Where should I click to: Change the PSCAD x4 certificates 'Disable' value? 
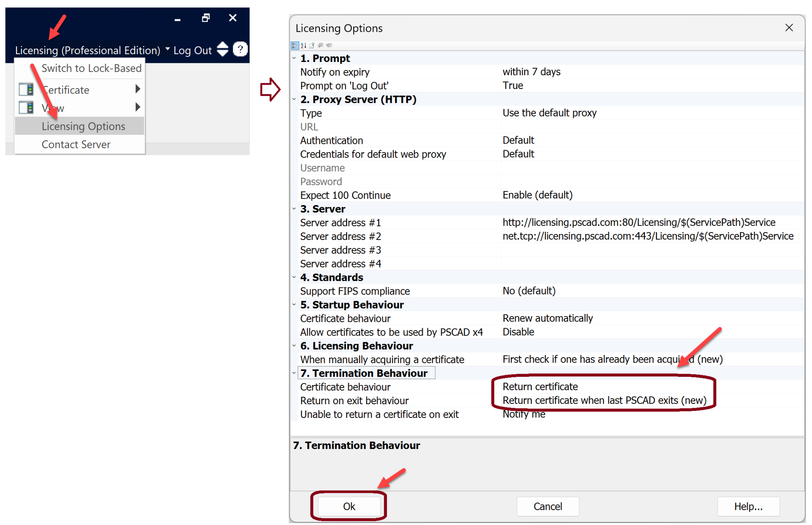tap(652, 332)
